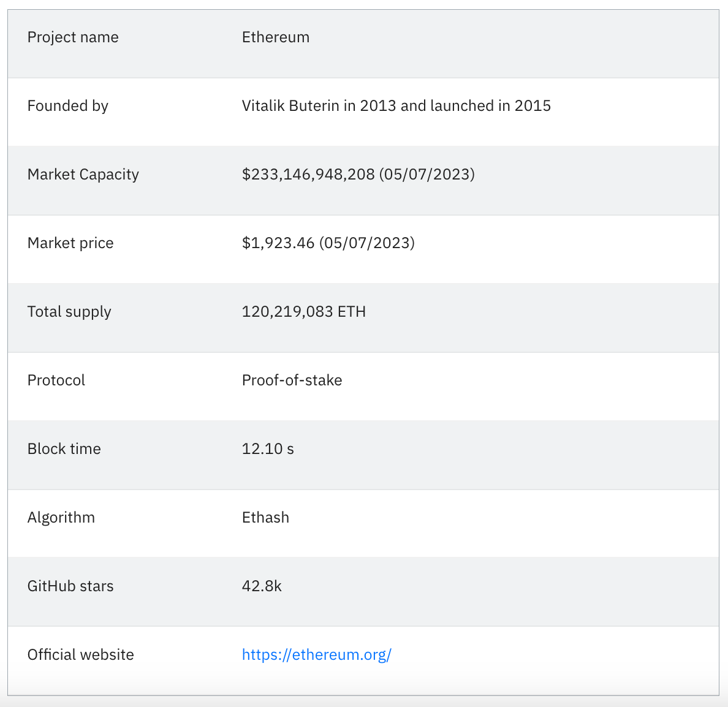The width and height of the screenshot is (728, 707).
Task: Select the '120,219,083 ETH' value
Action: pos(304,311)
